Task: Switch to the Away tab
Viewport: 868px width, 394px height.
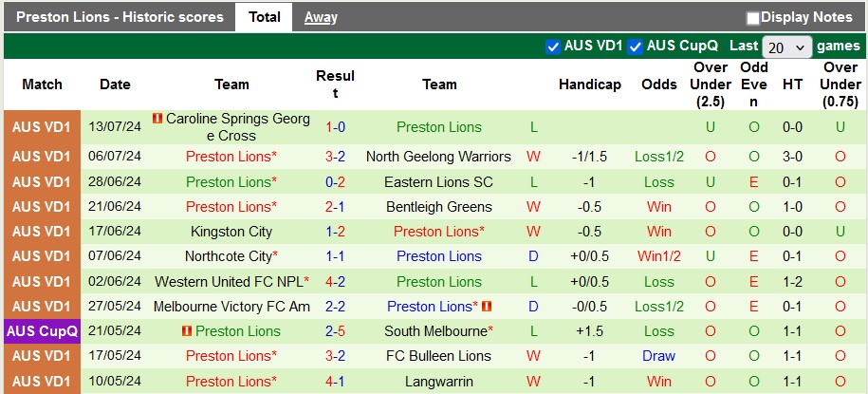Action: click(321, 17)
